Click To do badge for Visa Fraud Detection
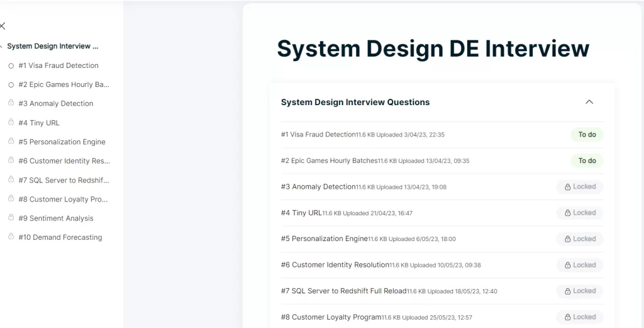644x328 pixels. [587, 135]
